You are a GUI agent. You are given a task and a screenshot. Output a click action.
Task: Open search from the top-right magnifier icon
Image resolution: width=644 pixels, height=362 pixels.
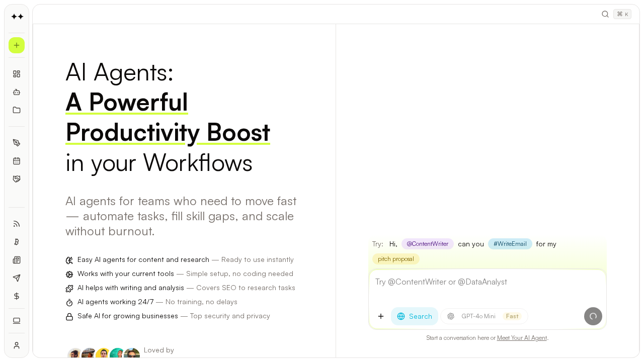[x=605, y=14]
